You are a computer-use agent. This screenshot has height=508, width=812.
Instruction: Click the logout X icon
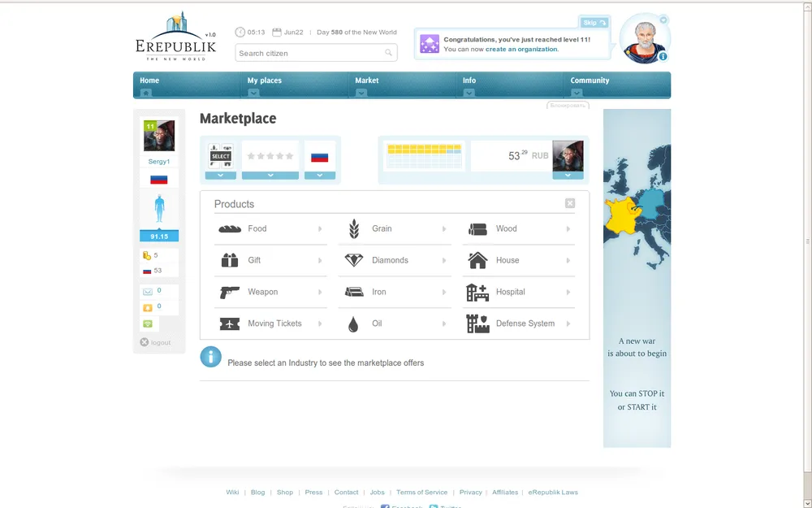[x=144, y=342]
